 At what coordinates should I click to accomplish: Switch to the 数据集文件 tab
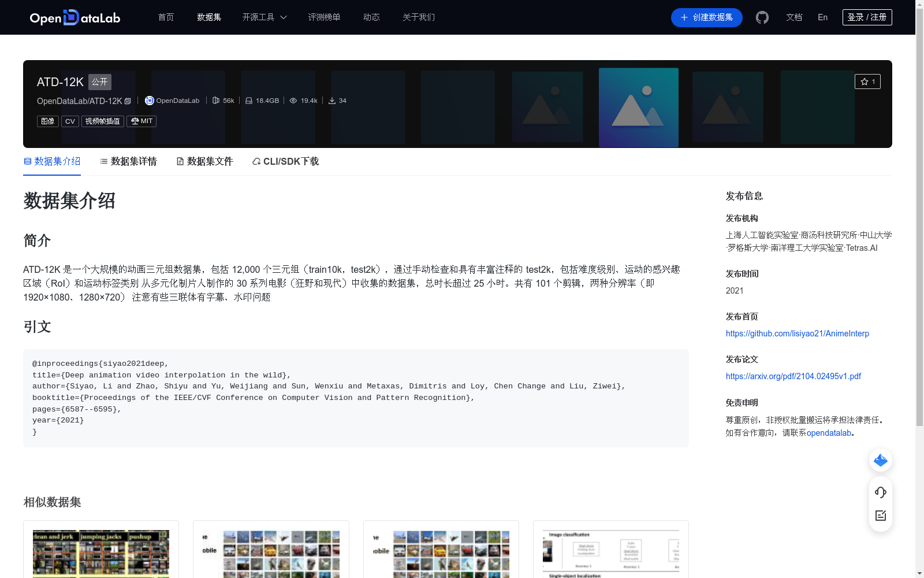(204, 161)
